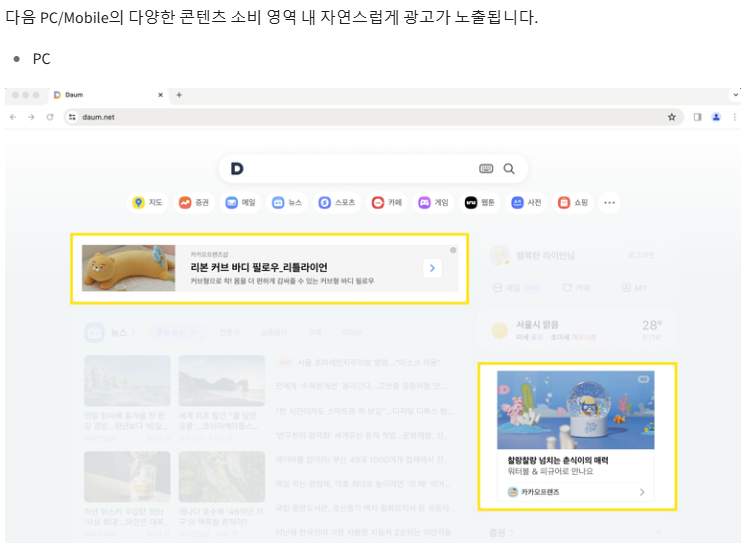Image resolution: width=746 pixels, height=547 pixels.
Task: Open the 증권 stocks shortcut
Action: [194, 203]
